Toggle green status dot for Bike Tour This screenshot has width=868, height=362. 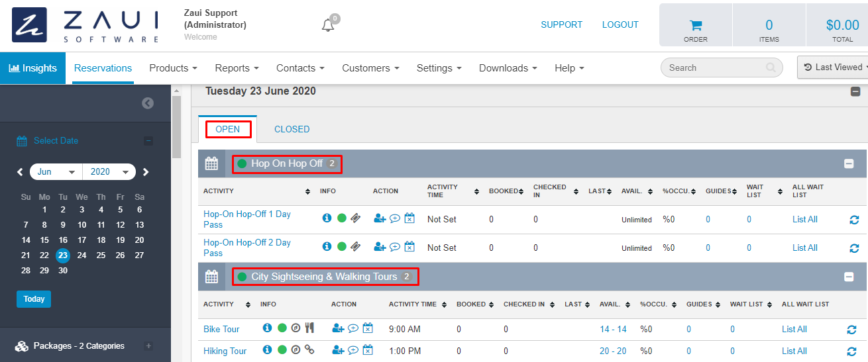(282, 328)
